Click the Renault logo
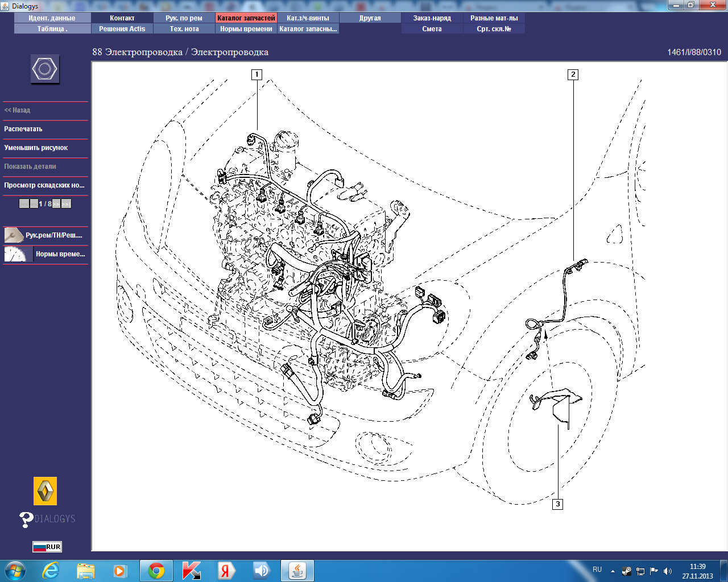Image resolution: width=728 pixels, height=582 pixels. 45,491
